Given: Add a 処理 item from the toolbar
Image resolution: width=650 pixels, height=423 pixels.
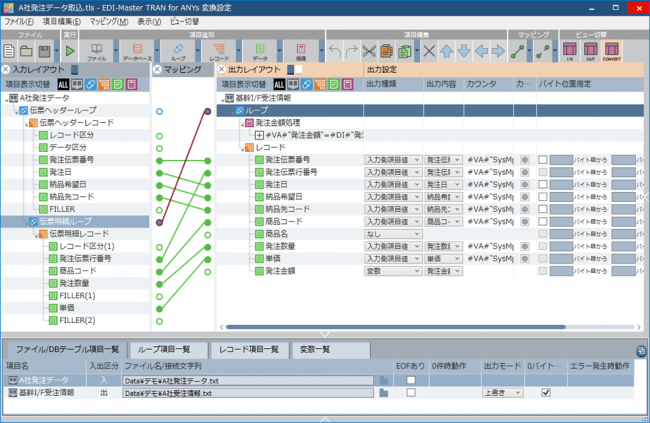Looking at the screenshot, I should [301, 52].
